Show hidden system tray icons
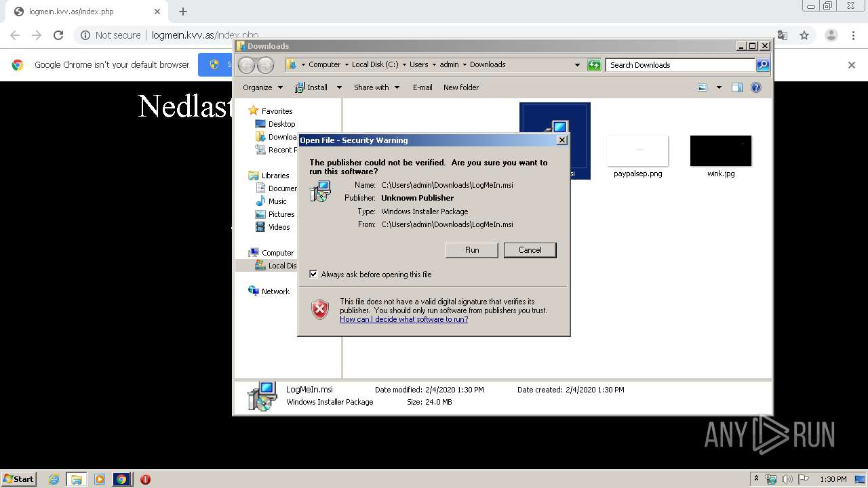This screenshot has width=868, height=488. tap(755, 479)
